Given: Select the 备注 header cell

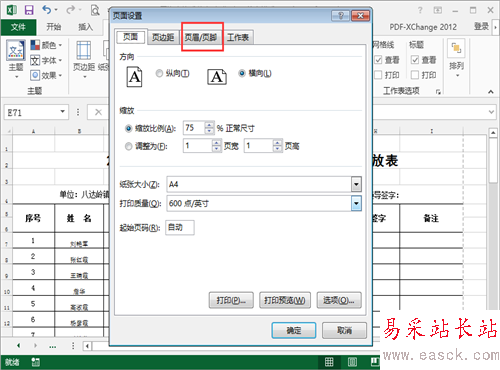Looking at the screenshot, I should coord(431,218).
